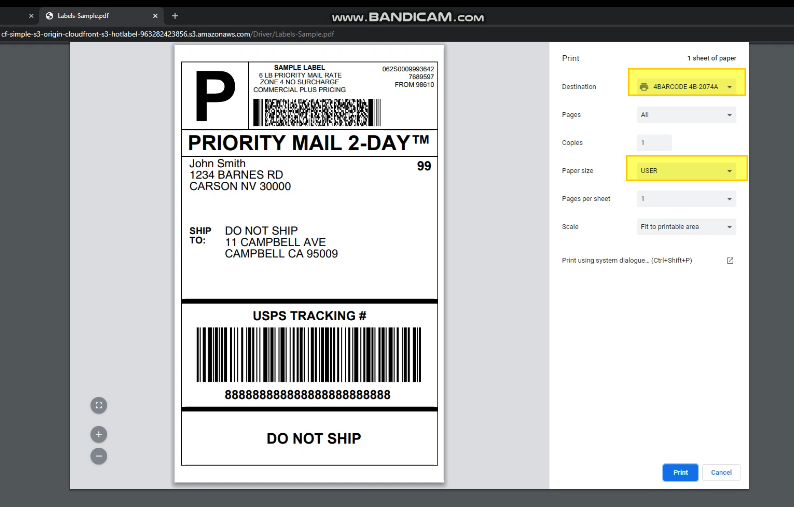
Task: Click the Copies number field
Action: 654,143
